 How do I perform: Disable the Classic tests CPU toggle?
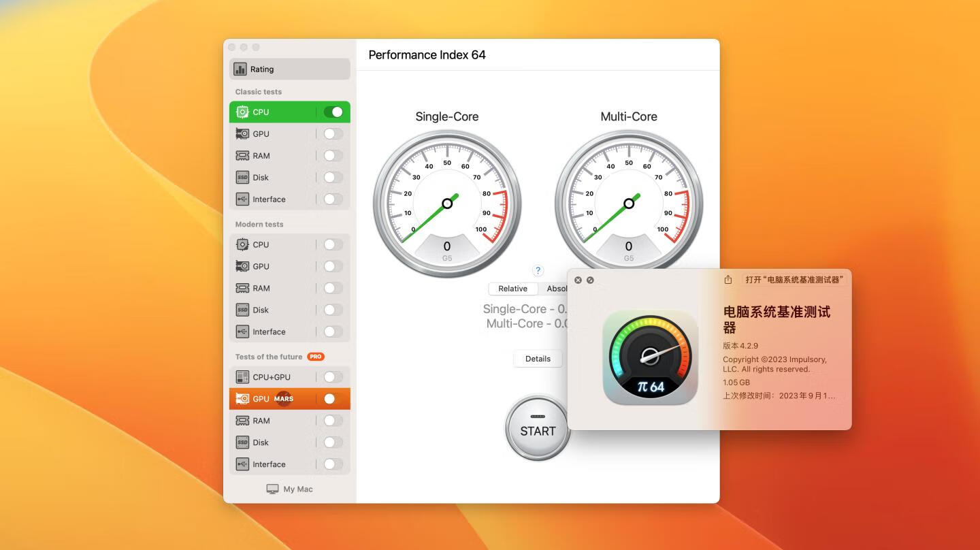(333, 112)
